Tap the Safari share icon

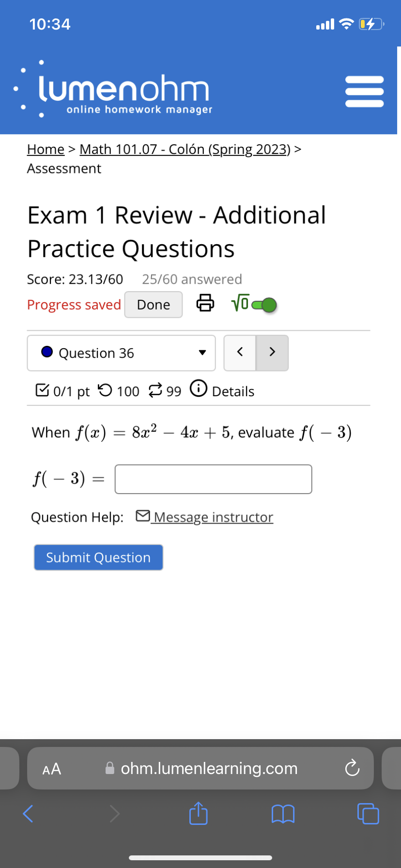198,814
